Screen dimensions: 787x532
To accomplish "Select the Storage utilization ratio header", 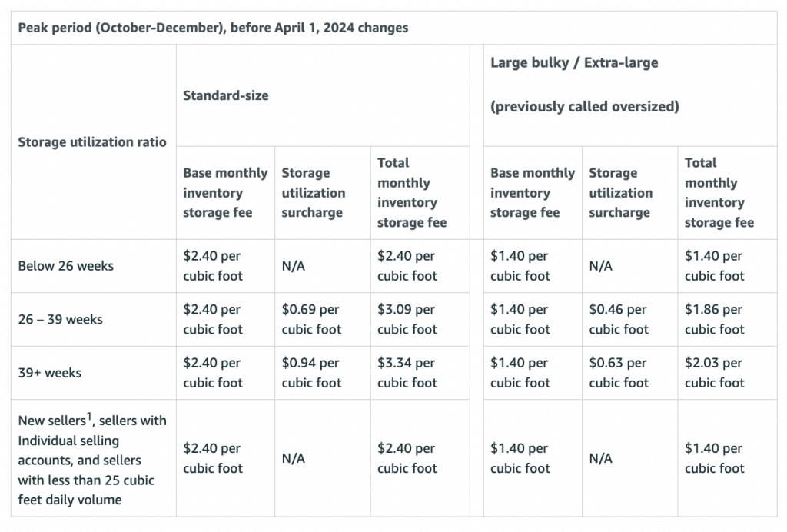I will pyautogui.click(x=92, y=142).
